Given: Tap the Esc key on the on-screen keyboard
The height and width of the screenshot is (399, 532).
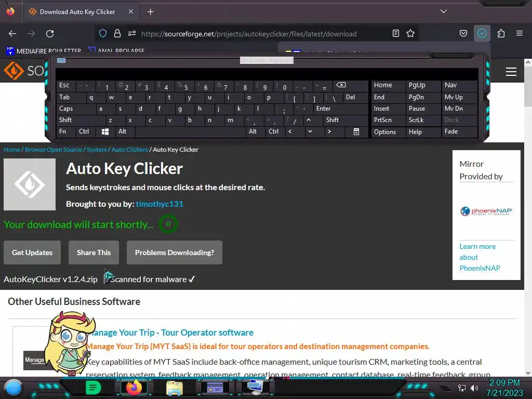Looking at the screenshot, I should [x=66, y=85].
